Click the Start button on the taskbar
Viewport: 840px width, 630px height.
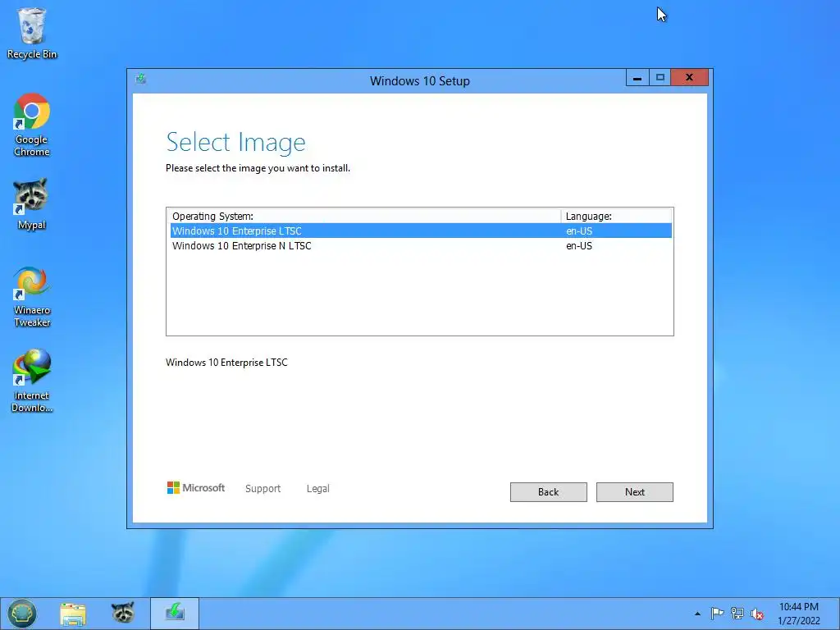pyautogui.click(x=22, y=613)
